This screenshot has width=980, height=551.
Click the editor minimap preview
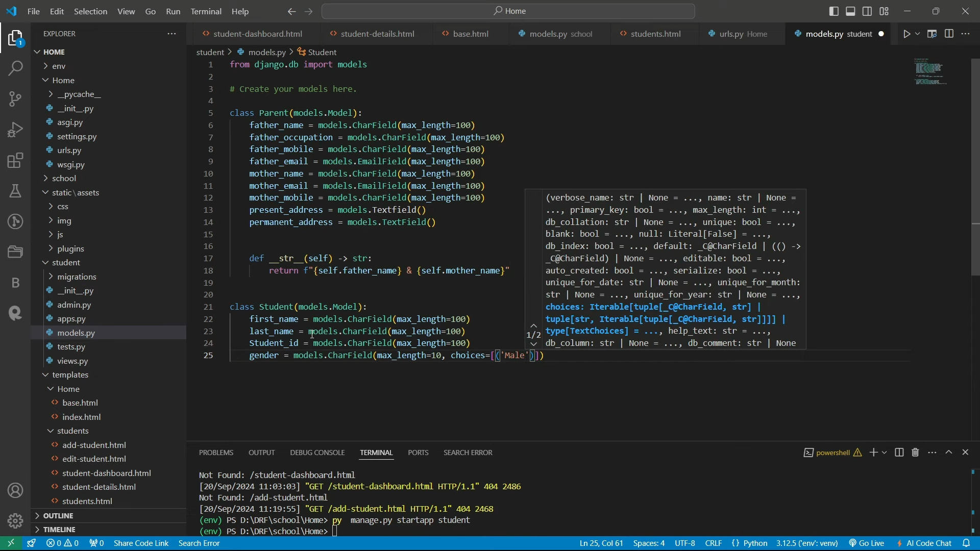[931, 71]
